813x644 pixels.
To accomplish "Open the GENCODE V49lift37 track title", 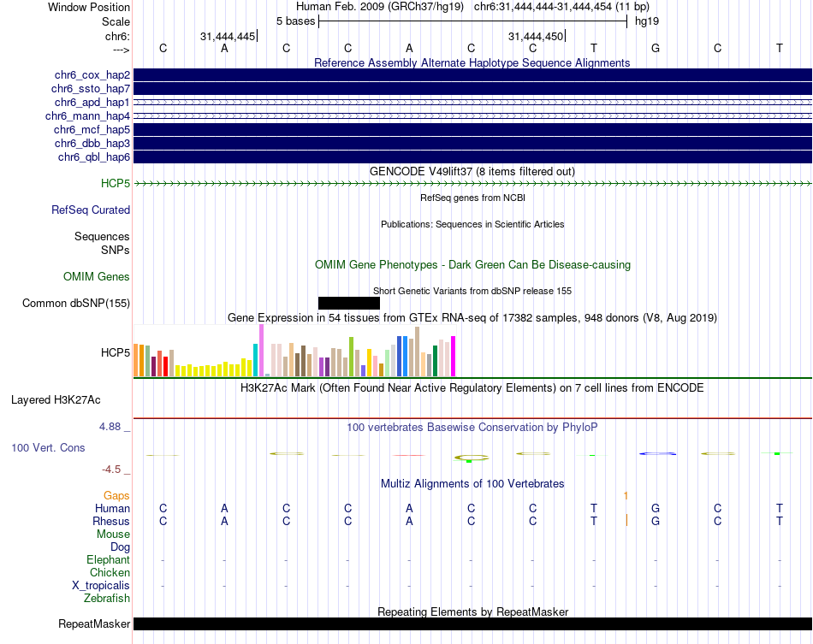I will 472,172.
